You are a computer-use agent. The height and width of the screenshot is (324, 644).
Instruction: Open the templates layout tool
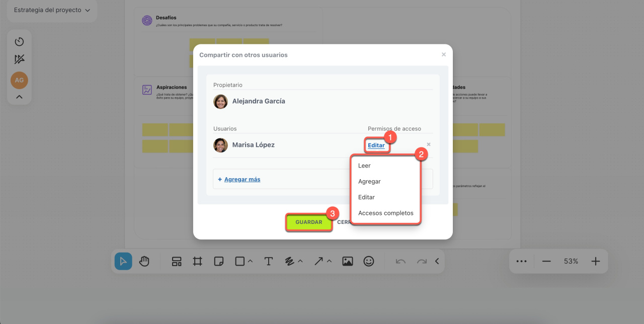[x=177, y=261]
